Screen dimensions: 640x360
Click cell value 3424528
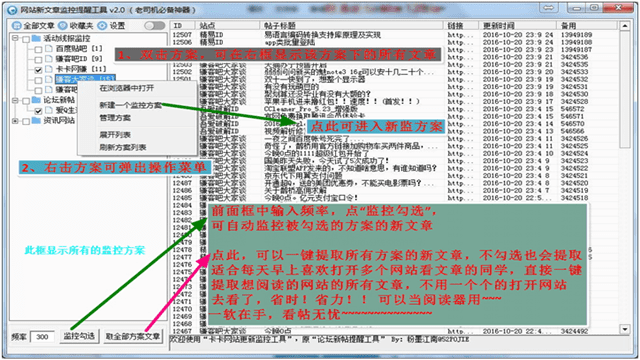point(574,101)
